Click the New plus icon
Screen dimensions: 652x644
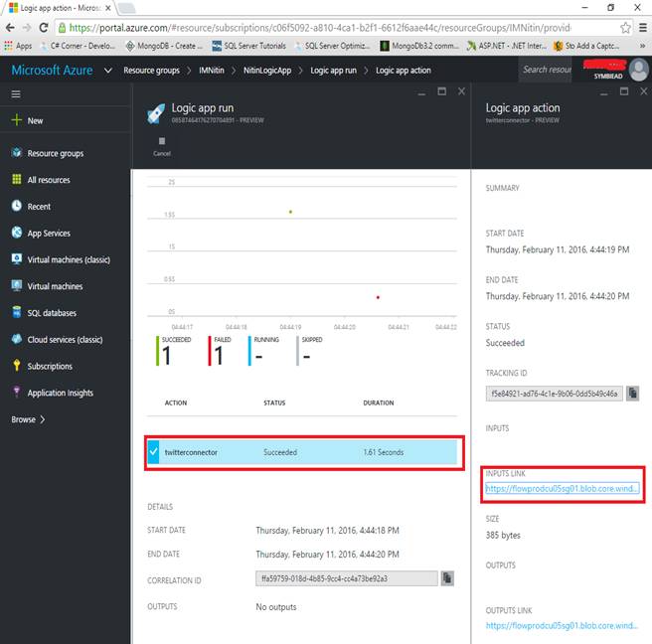[17, 120]
